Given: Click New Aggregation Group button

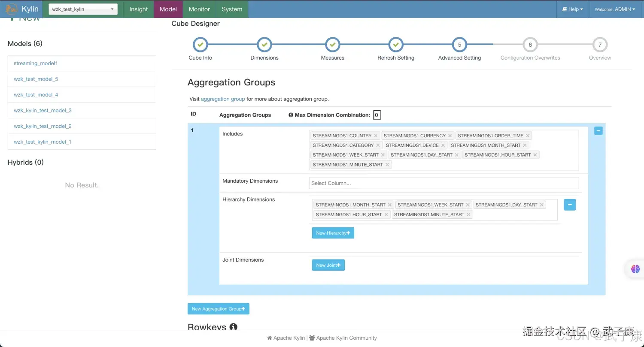Looking at the screenshot, I should click(219, 309).
